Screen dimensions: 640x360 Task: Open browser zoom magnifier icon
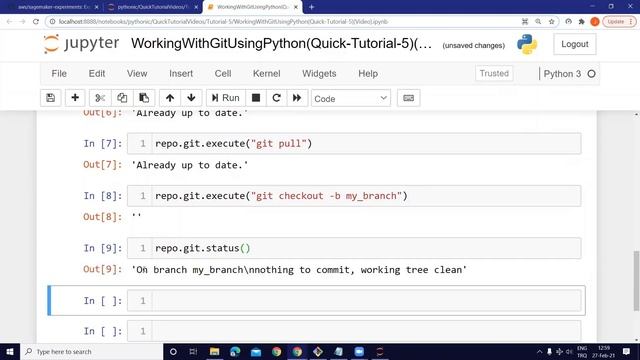[x=538, y=22]
